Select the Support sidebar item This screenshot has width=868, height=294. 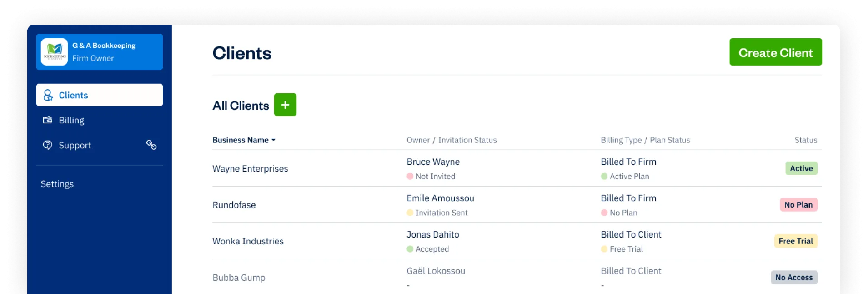[x=100, y=145]
